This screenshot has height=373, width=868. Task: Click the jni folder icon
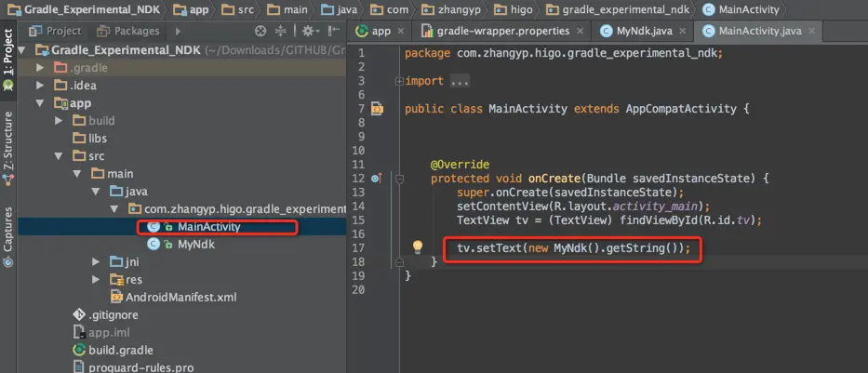(x=116, y=261)
